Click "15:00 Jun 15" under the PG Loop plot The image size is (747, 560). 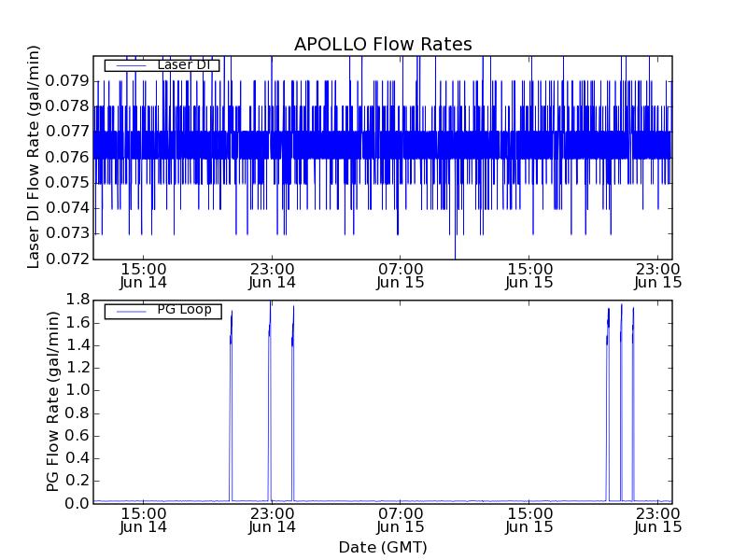529,521
